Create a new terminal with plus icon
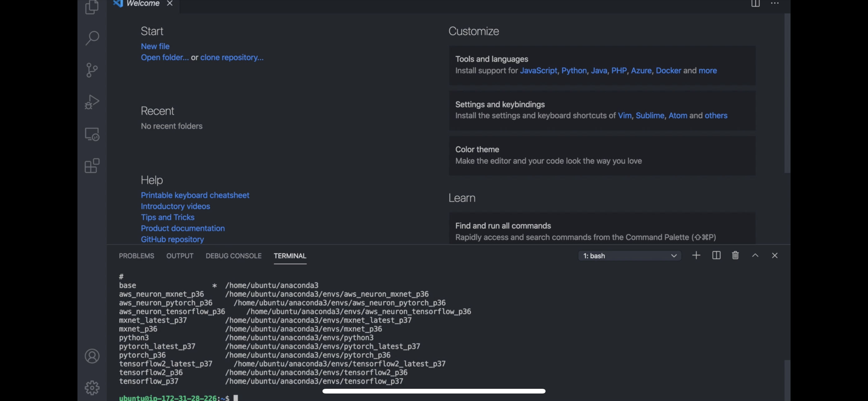Screen dimensions: 868x401 point(696,255)
